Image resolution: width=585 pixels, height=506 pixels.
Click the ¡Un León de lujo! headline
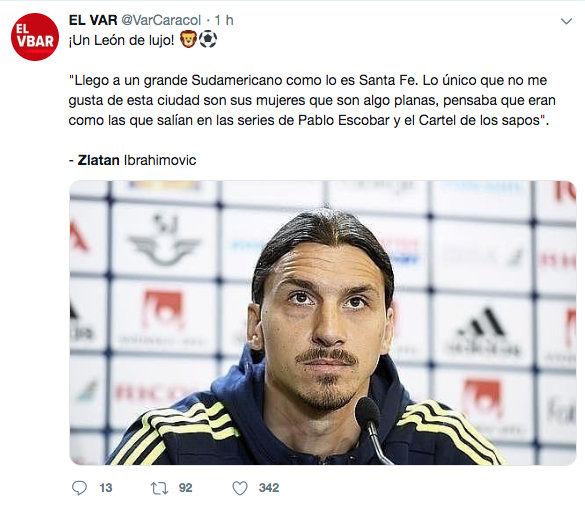122,40
